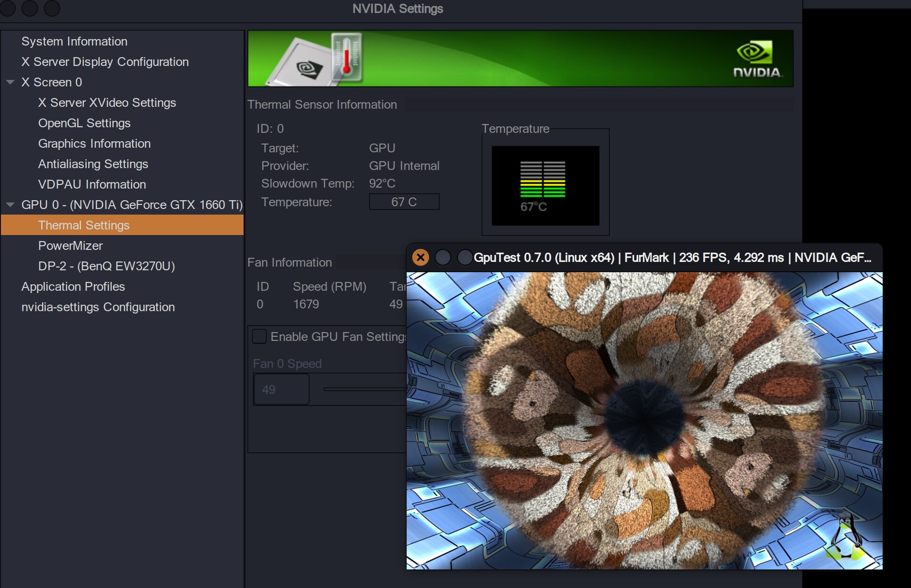Click the Fan 0 Speed value field

(x=282, y=389)
